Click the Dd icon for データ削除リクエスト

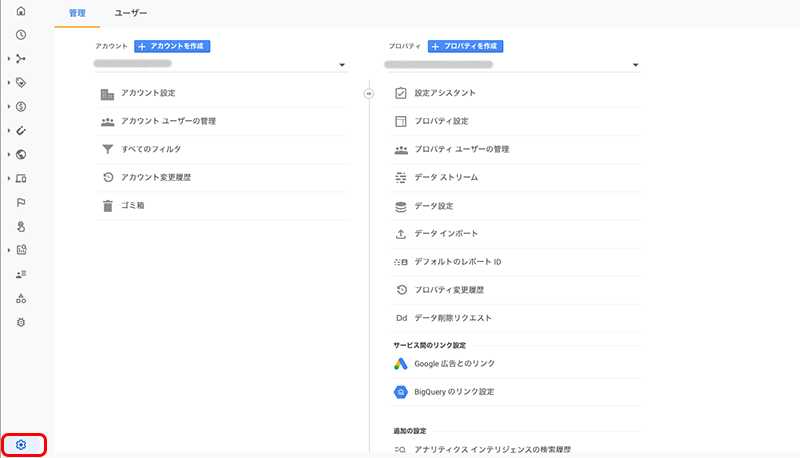pyautogui.click(x=402, y=318)
